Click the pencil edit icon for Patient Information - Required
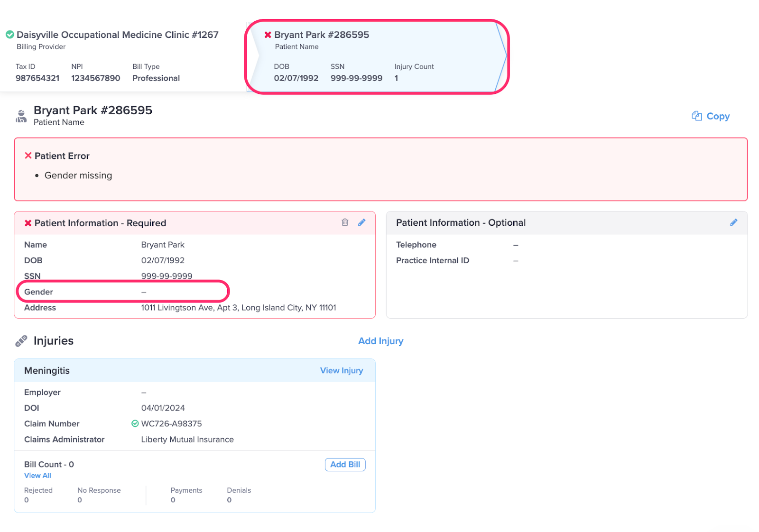 click(x=362, y=222)
